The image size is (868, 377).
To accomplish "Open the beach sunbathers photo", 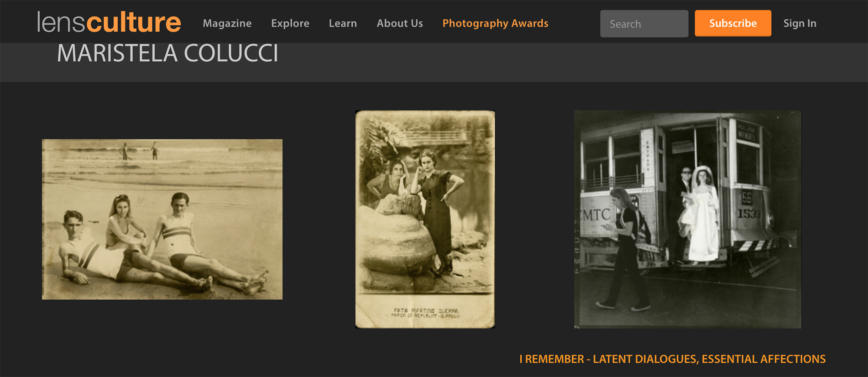I will (x=162, y=219).
